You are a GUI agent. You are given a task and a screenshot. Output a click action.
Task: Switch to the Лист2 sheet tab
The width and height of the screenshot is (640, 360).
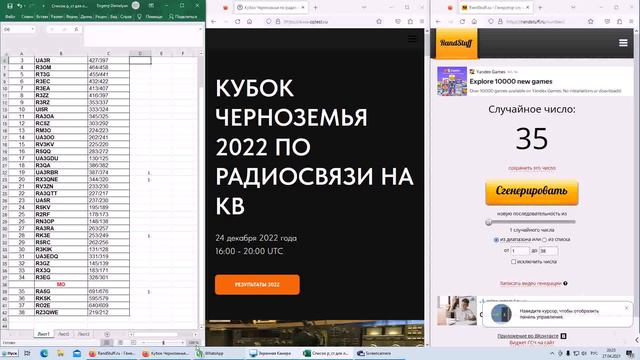(x=63, y=334)
